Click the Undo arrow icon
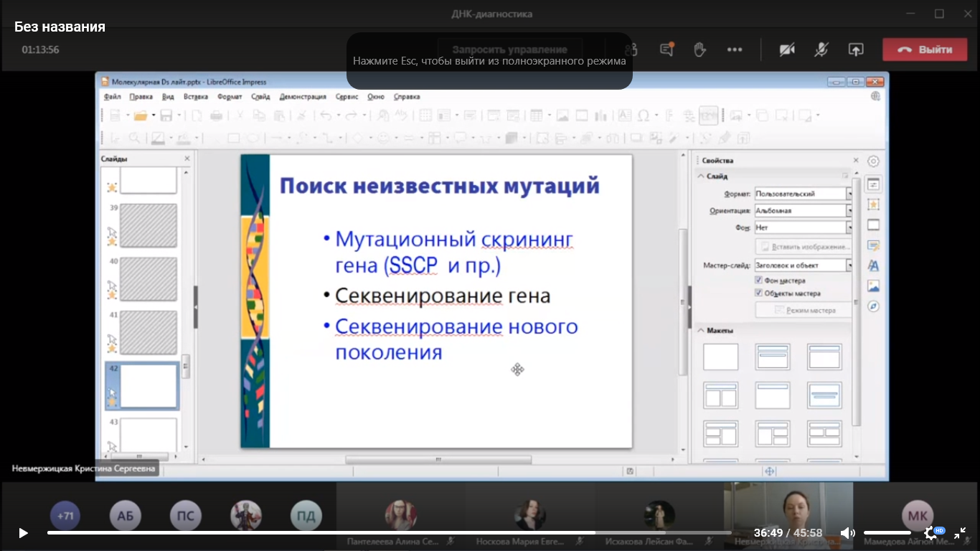The image size is (980, 551). [325, 116]
